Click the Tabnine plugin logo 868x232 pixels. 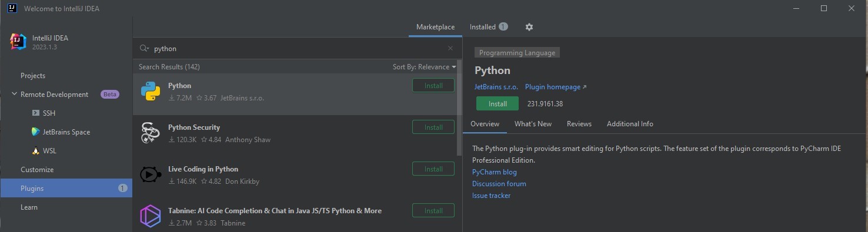[x=151, y=217]
